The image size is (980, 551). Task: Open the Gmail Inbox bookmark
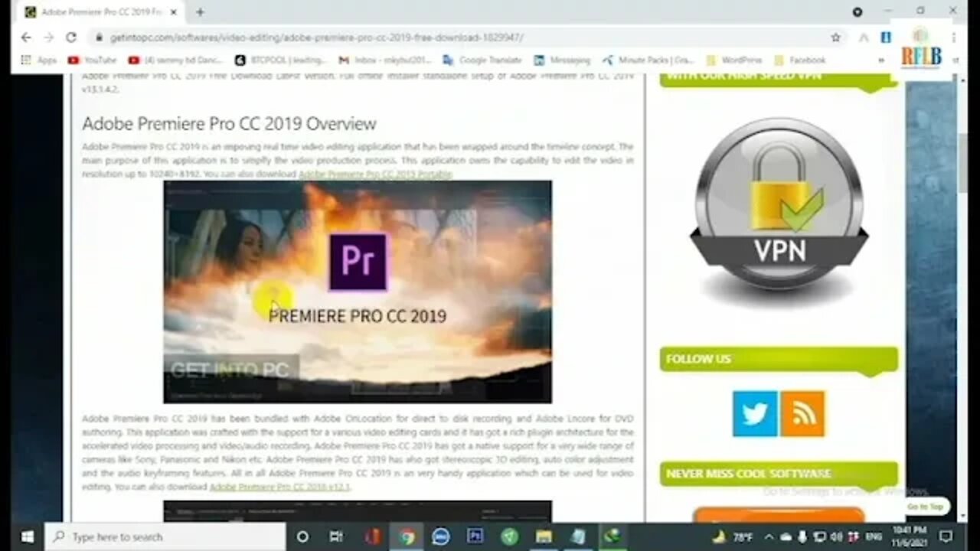click(x=385, y=60)
